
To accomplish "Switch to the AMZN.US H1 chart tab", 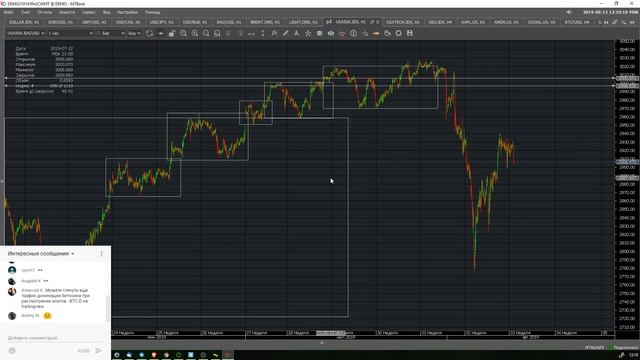I will (x=506, y=22).
